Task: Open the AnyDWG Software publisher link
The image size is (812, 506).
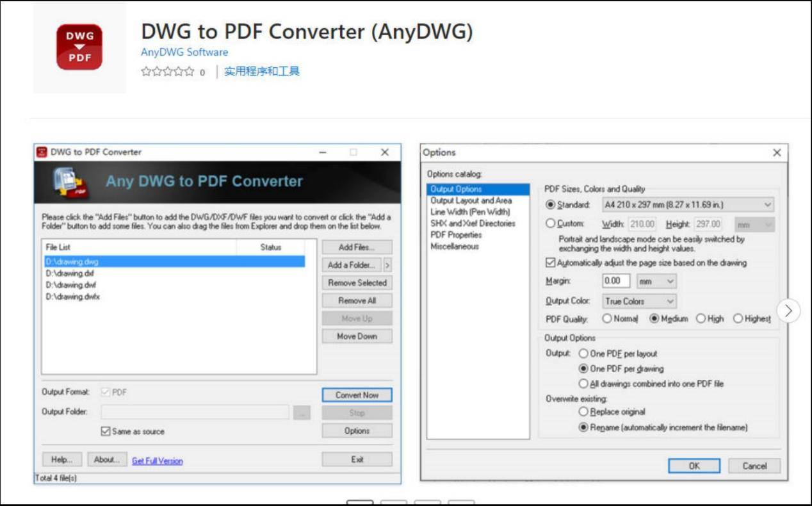Action: coord(184,52)
